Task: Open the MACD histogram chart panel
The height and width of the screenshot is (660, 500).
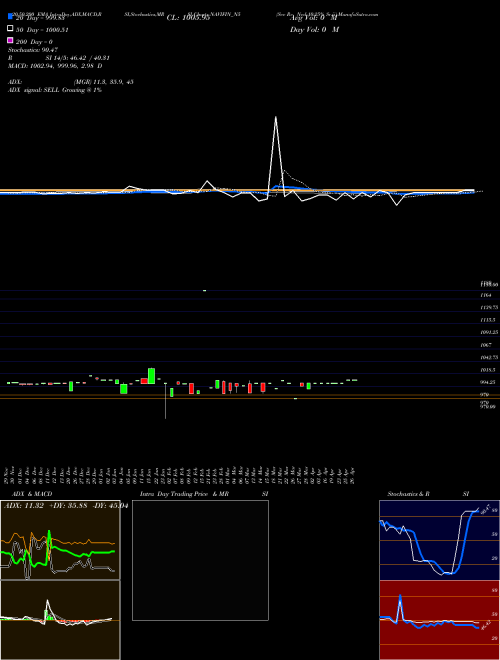Action: point(60,620)
